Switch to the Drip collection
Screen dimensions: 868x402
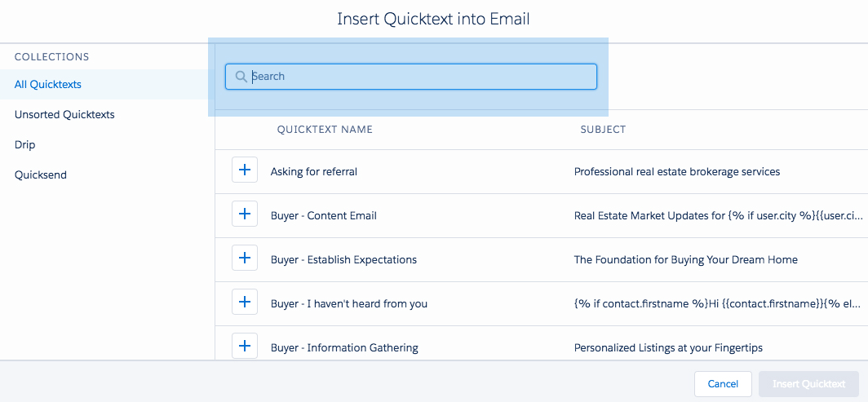coord(25,144)
